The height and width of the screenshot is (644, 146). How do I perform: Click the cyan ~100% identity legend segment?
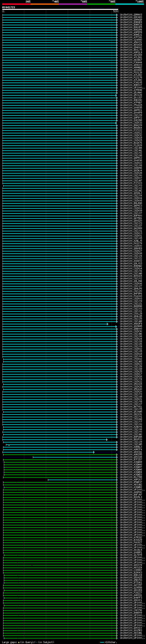(x=130, y=4)
